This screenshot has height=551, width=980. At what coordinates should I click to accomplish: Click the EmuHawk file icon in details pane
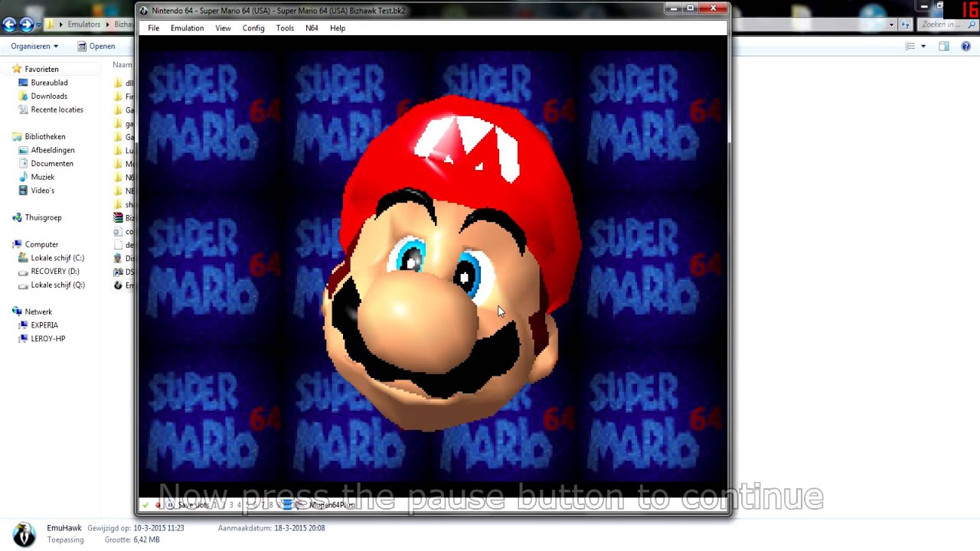(x=24, y=534)
